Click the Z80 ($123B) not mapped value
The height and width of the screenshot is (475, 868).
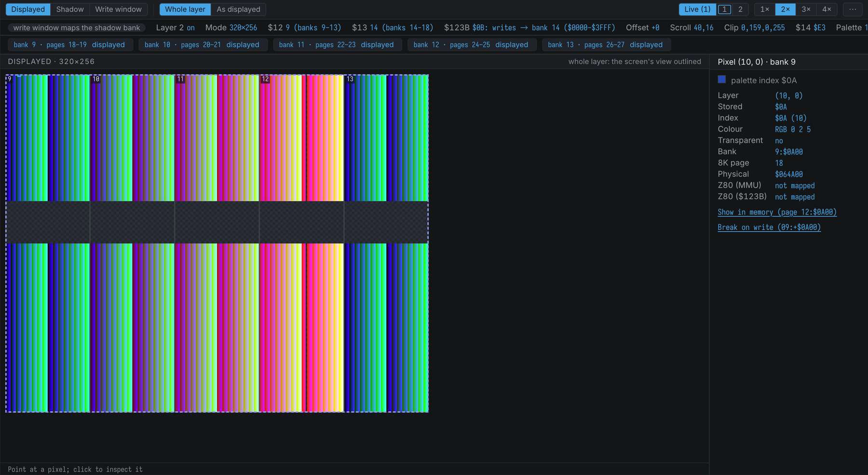coord(795,197)
